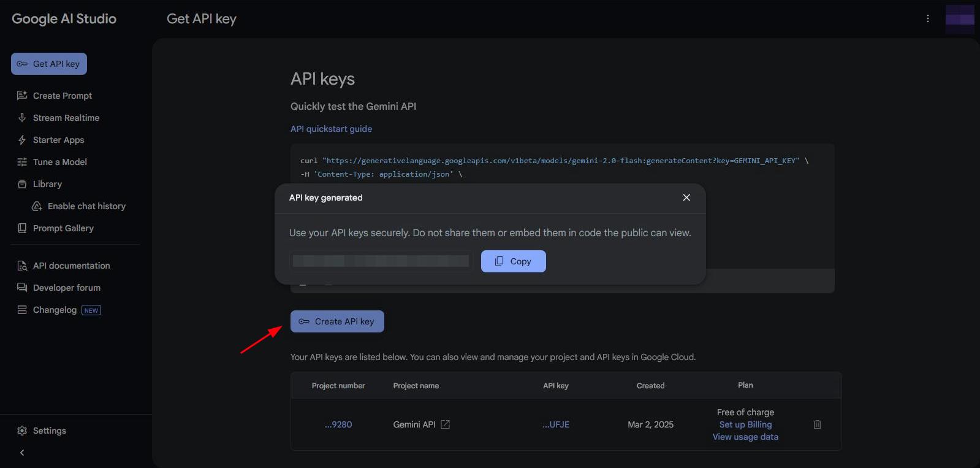Click the Starter Apps lightning icon
The width and height of the screenshot is (980, 468).
[x=22, y=140]
